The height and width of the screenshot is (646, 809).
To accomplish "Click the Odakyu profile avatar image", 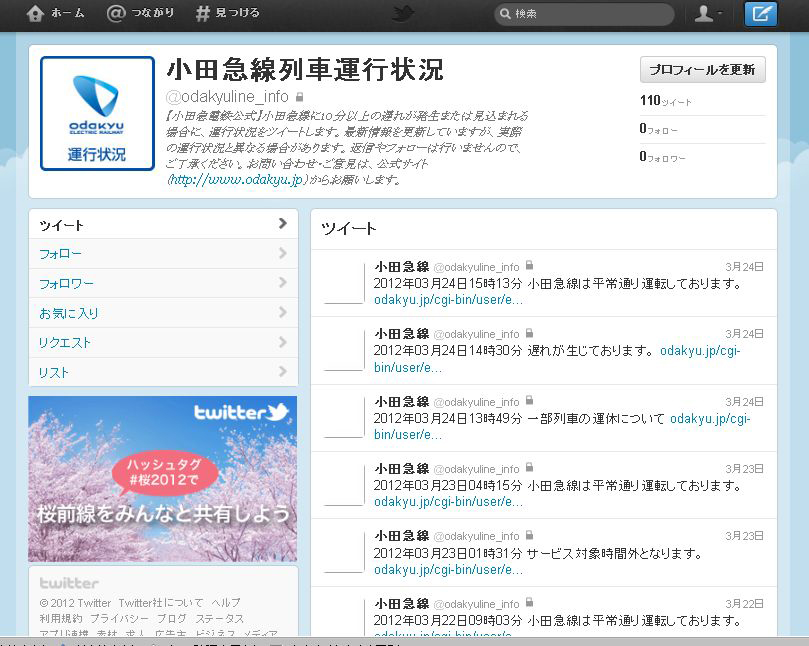I will pyautogui.click(x=98, y=114).
